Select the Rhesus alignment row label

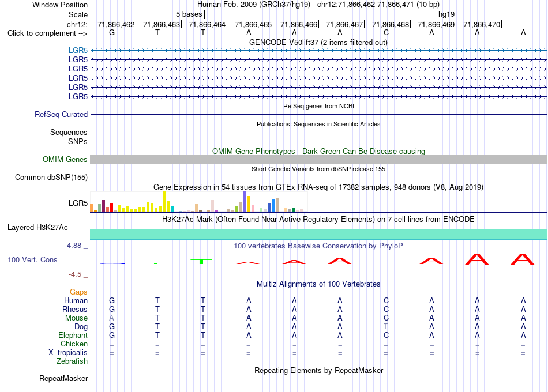[x=75, y=309]
